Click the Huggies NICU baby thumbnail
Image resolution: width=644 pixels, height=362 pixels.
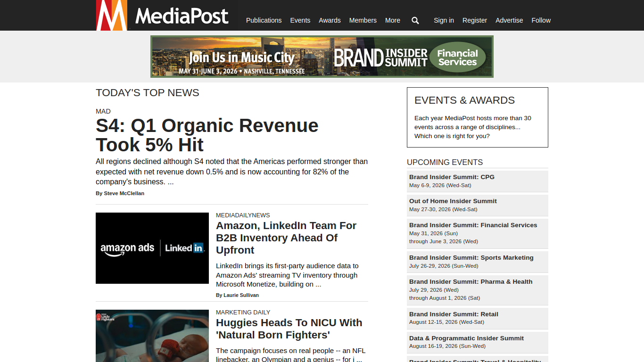[x=152, y=336]
